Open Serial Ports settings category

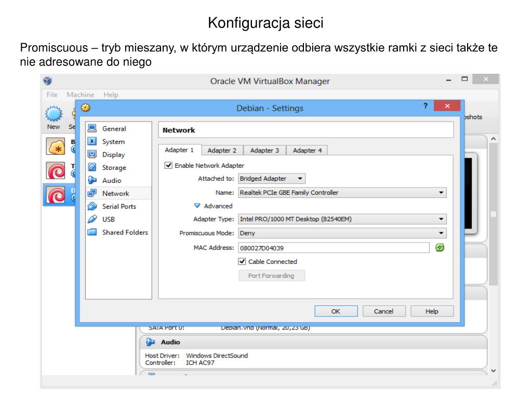point(118,206)
